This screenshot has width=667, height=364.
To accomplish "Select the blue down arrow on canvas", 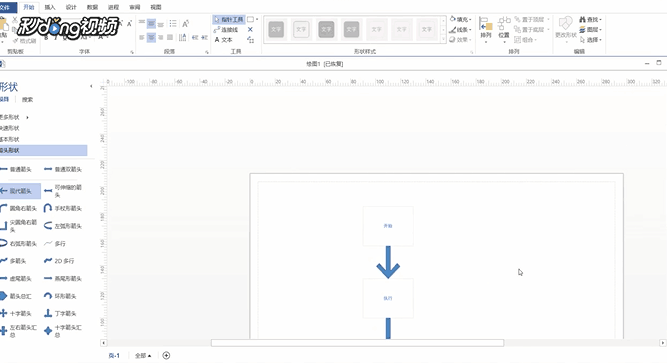I will [x=388, y=262].
